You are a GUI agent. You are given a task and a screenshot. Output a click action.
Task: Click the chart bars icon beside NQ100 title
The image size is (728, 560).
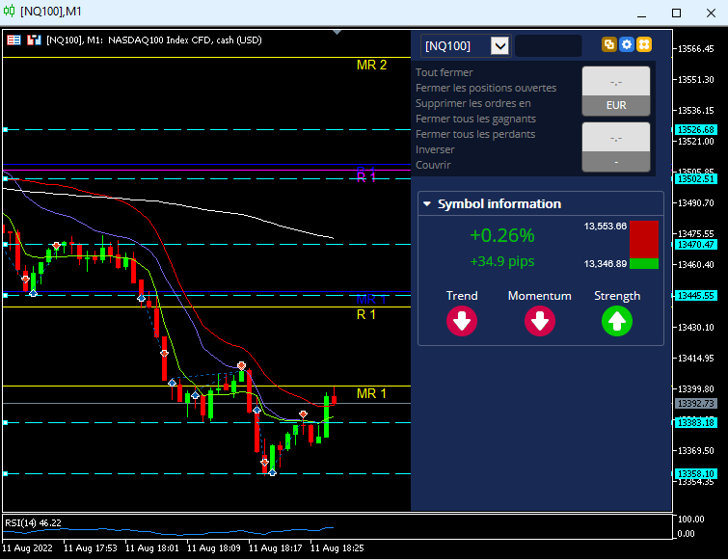[x=34, y=40]
